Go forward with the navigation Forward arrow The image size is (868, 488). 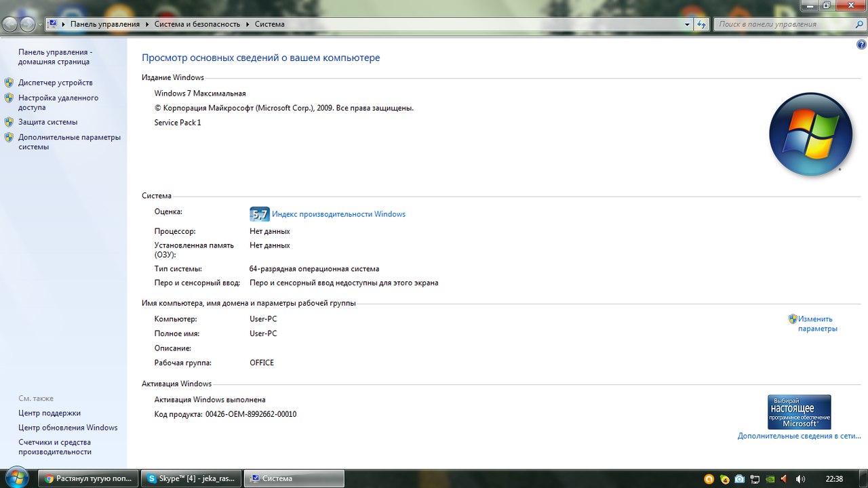(28, 24)
